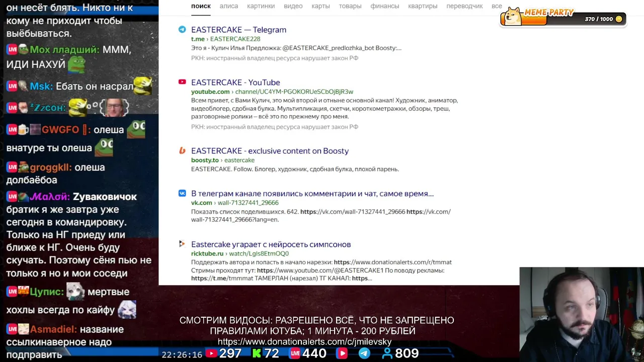Click the red play icon in status bar
The height and width of the screenshot is (362, 644).
(342, 354)
